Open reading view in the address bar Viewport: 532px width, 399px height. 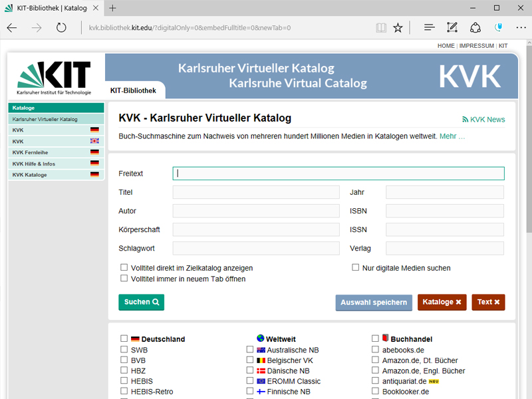pos(381,28)
